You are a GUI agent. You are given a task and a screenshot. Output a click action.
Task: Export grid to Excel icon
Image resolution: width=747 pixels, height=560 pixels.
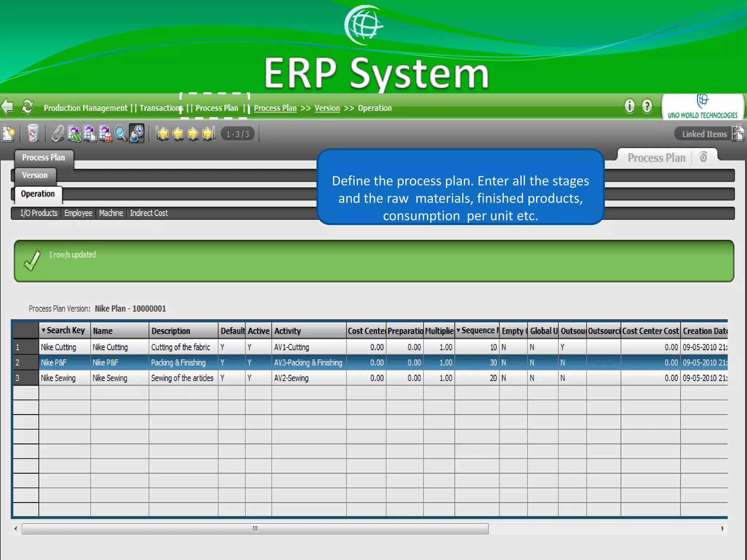click(74, 133)
